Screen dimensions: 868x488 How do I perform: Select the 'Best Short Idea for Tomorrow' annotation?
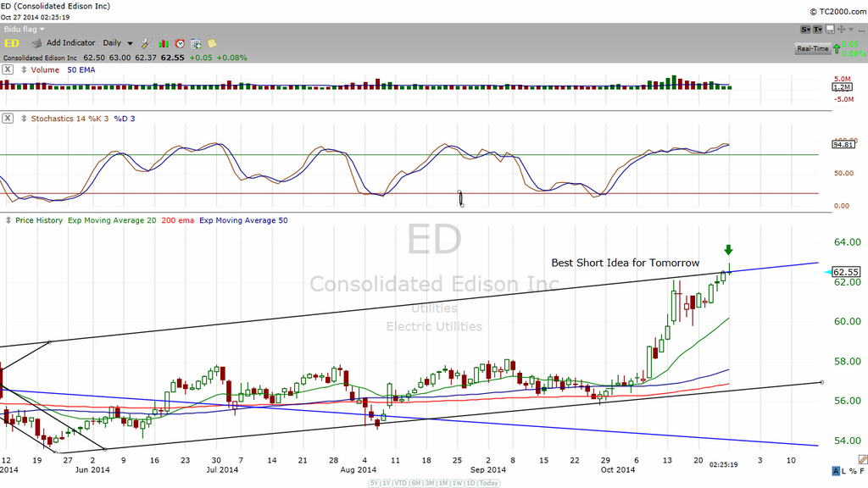[x=625, y=263]
